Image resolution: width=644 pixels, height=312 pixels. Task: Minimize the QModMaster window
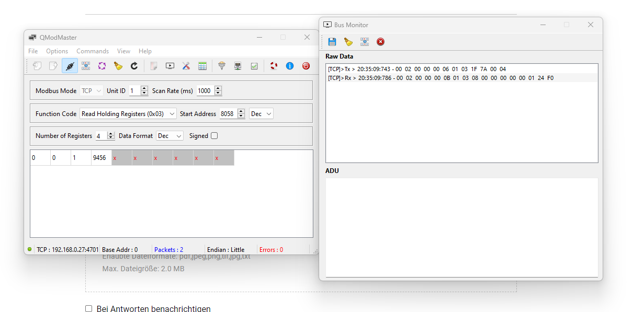click(259, 37)
